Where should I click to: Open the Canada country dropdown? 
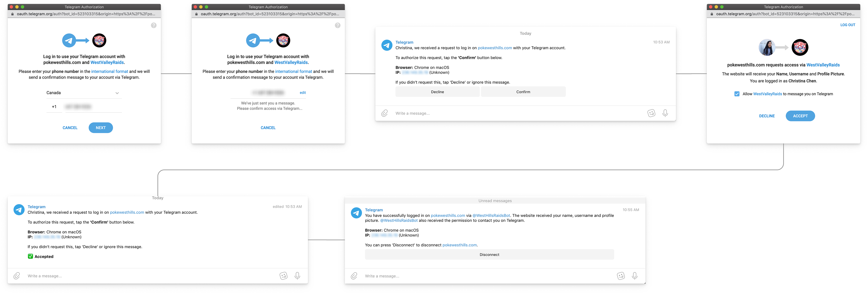tap(84, 93)
